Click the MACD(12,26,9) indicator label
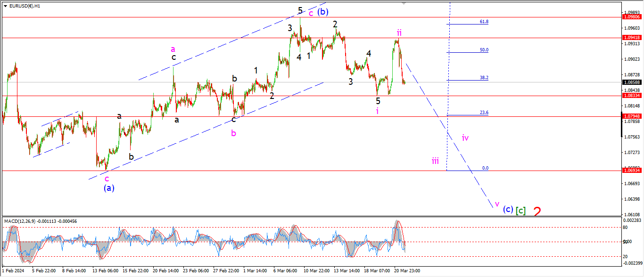The image size is (644, 277). click(20, 221)
